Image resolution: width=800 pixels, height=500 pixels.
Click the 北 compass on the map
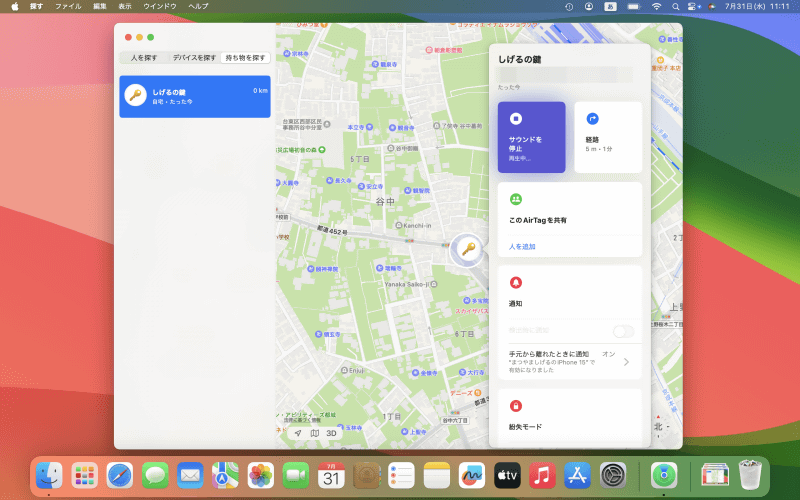coord(659,426)
